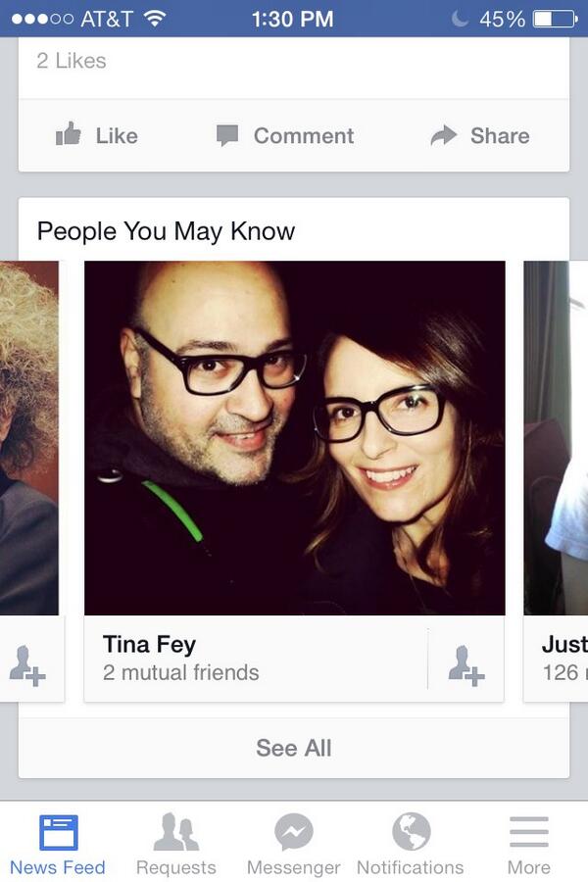
Task: Switch to News Feed tab
Action: tap(58, 844)
